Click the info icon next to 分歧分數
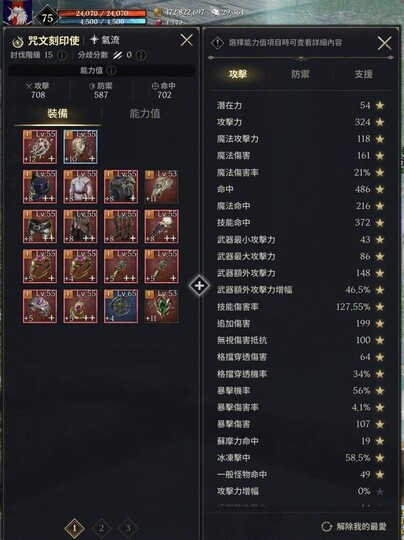This screenshot has height=540, width=404. coord(141,55)
